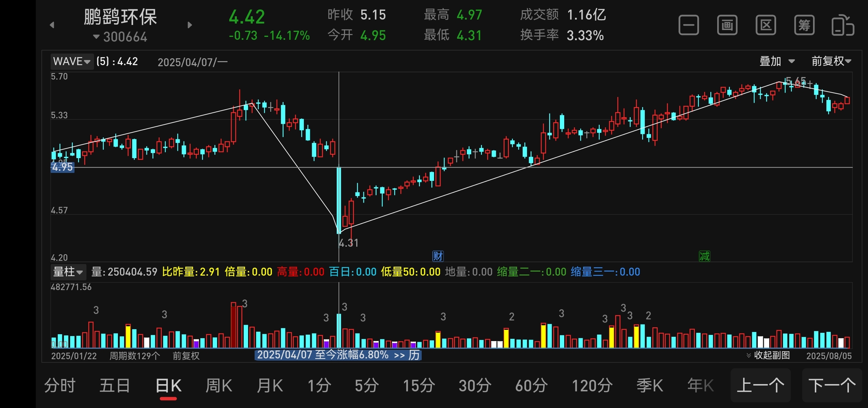
Task: Tap the 比昨量:2.91 readout
Action: [x=191, y=272]
